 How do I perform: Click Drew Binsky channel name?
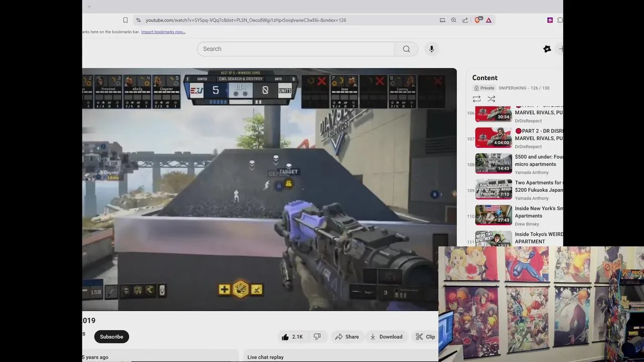click(x=527, y=224)
